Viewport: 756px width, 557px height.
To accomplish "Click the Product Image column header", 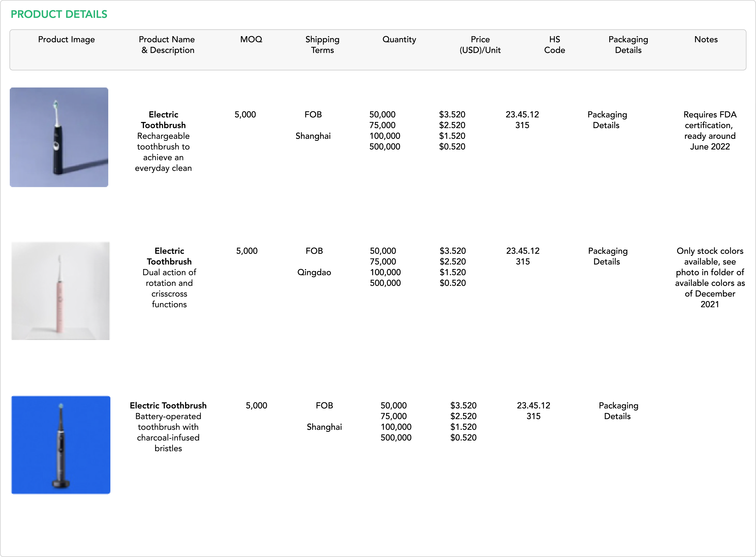I will click(66, 39).
